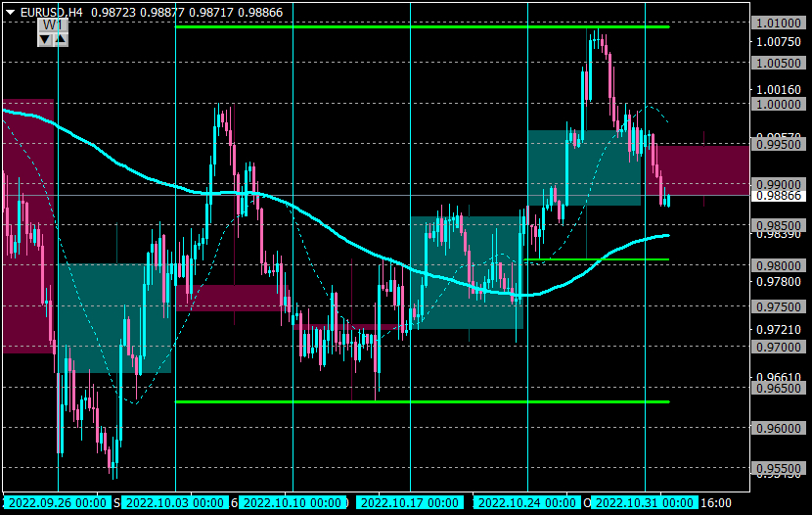Open the triangle menu beside EURUSD,H4

pyautogui.click(x=10, y=12)
